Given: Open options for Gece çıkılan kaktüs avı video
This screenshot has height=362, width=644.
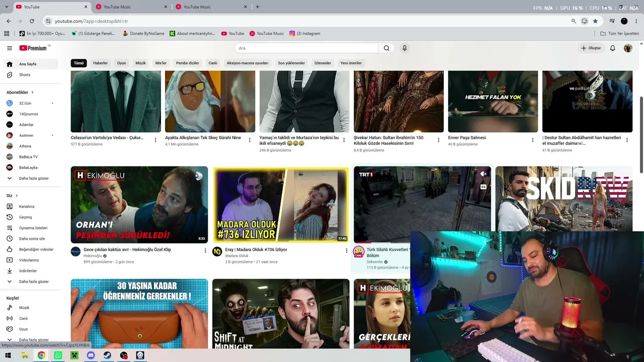Looking at the screenshot, I should pyautogui.click(x=205, y=250).
